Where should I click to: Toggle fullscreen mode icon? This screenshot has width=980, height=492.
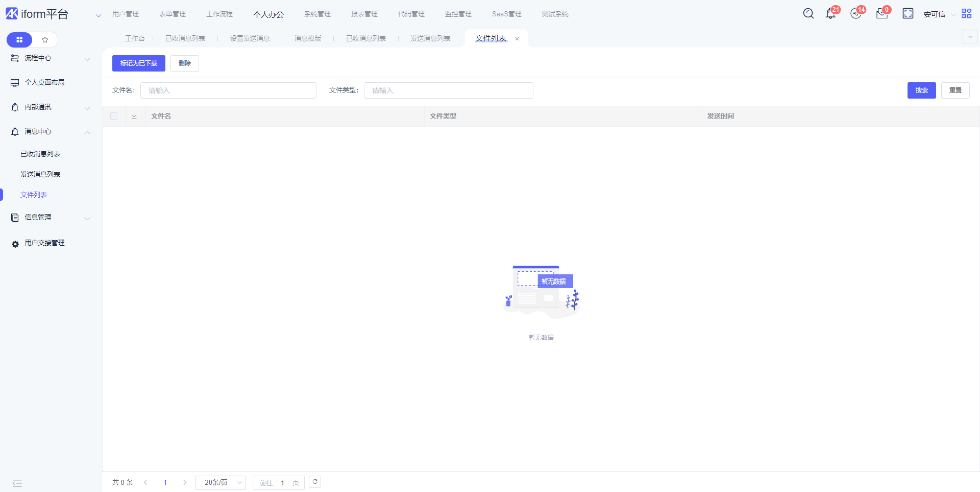coord(908,14)
